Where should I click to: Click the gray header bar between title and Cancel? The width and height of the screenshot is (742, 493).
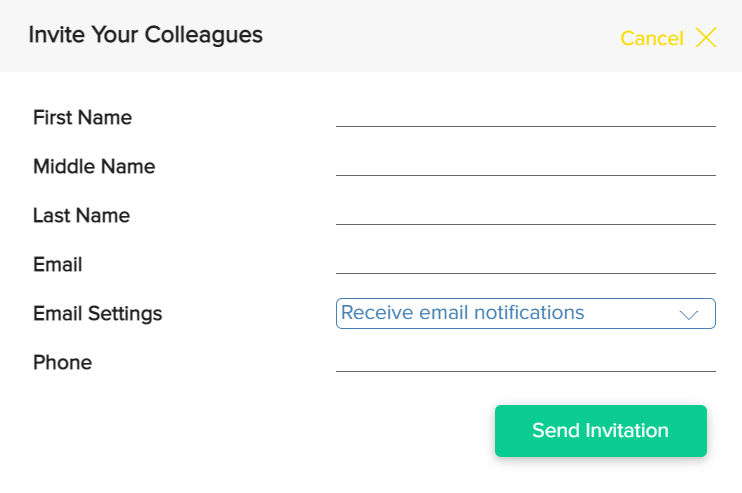440,36
